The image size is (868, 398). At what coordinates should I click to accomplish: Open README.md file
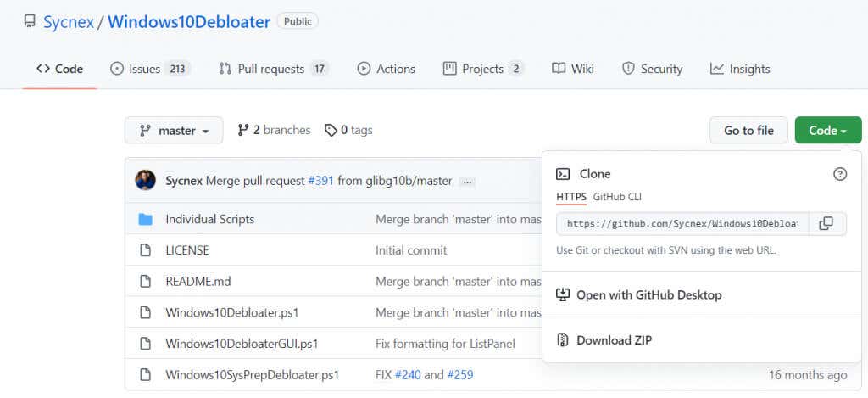point(198,282)
